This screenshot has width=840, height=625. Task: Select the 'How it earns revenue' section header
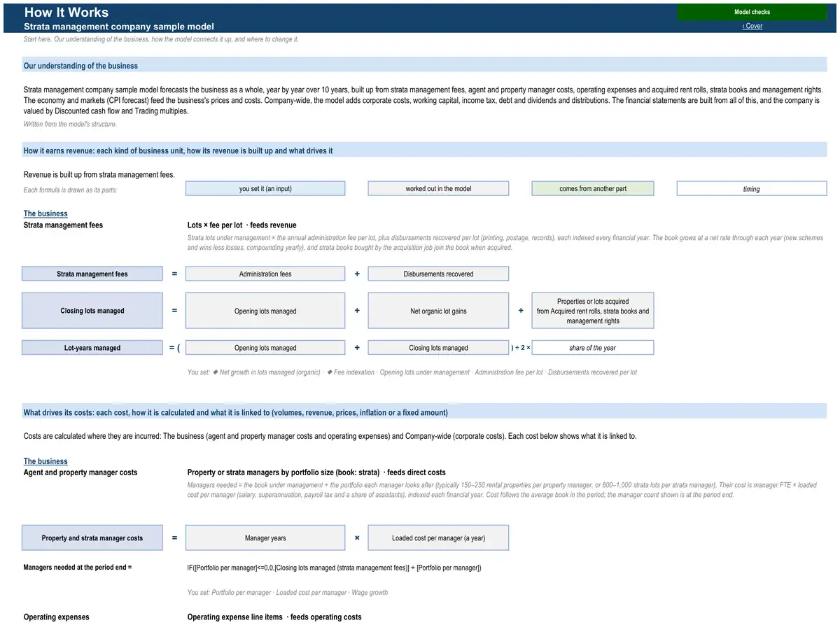tap(425, 150)
